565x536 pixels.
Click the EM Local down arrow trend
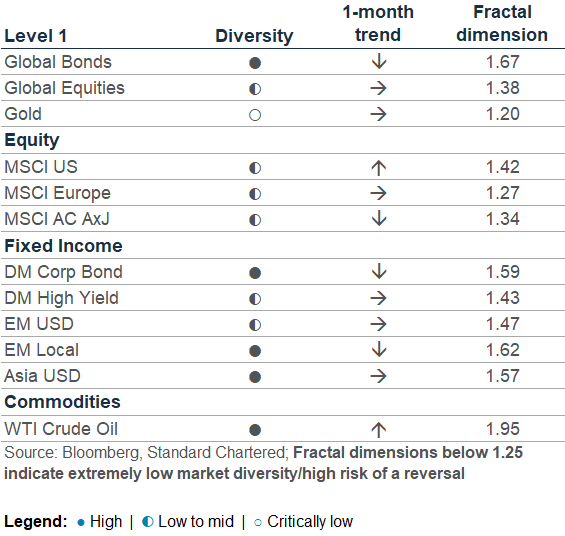pos(379,349)
